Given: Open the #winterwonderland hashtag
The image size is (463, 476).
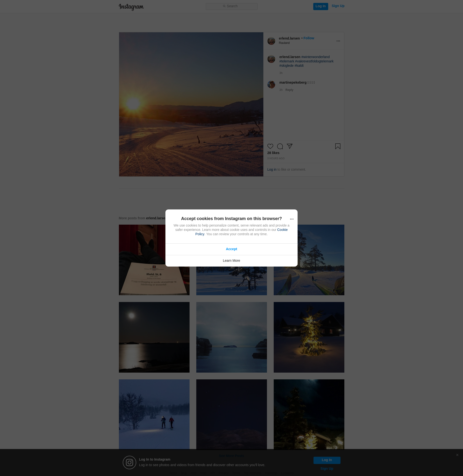Looking at the screenshot, I should point(315,57).
